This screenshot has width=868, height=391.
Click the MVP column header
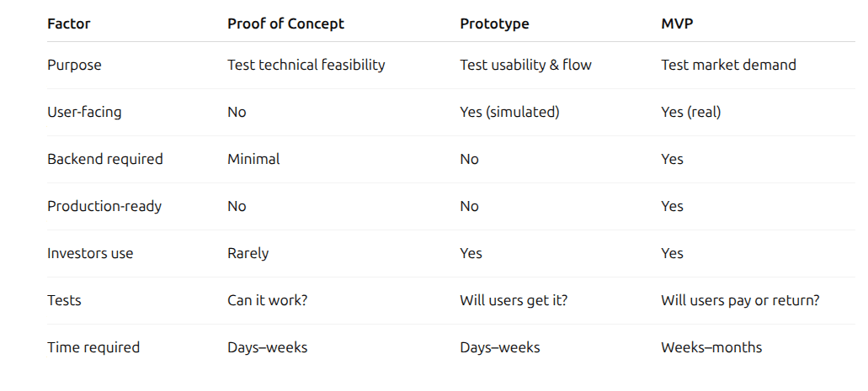coord(676,24)
